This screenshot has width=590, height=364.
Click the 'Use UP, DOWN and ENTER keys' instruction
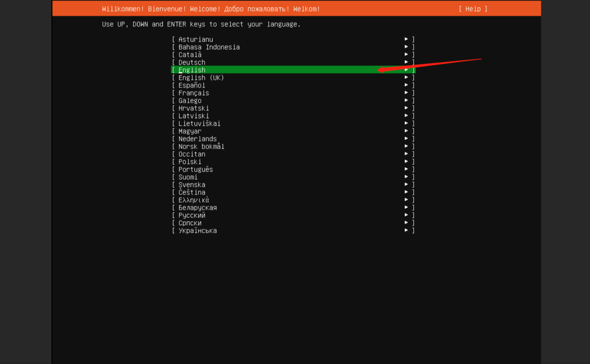point(201,24)
